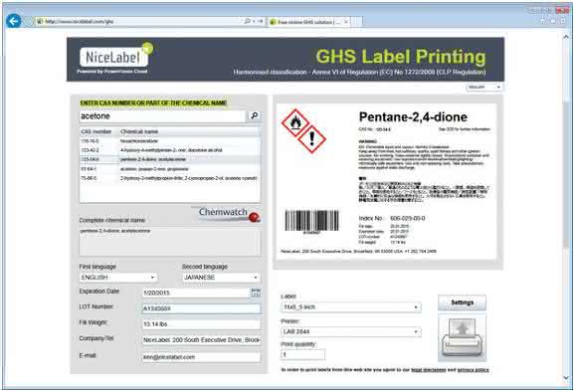This screenshot has height=392, width=577.
Task: Open the Second language JAPANESE dropdown
Action: pyautogui.click(x=221, y=278)
